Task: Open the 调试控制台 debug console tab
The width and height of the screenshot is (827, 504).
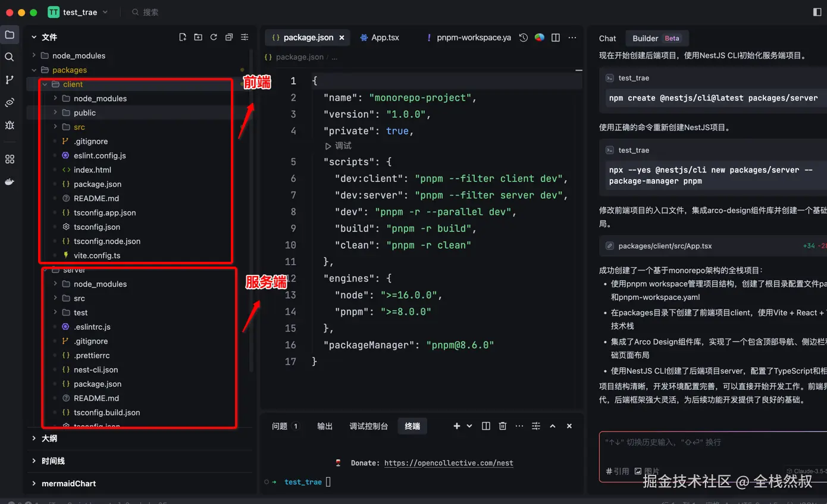Action: pyautogui.click(x=368, y=426)
